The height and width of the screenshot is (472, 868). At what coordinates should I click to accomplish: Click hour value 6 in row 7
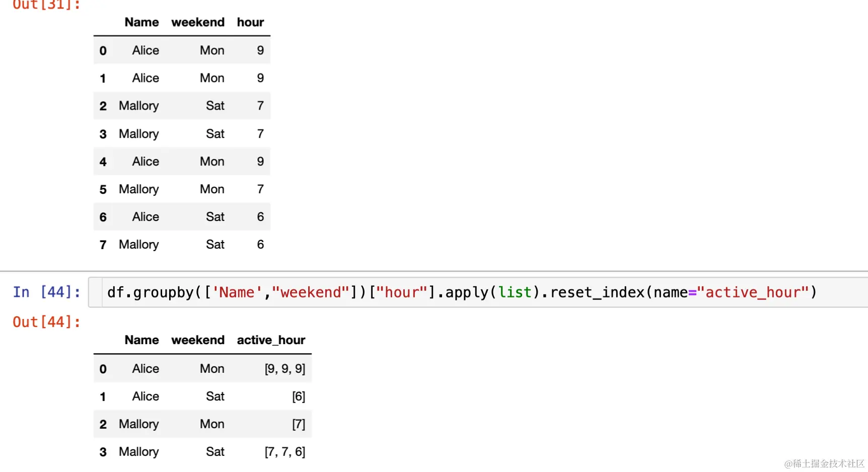260,245
